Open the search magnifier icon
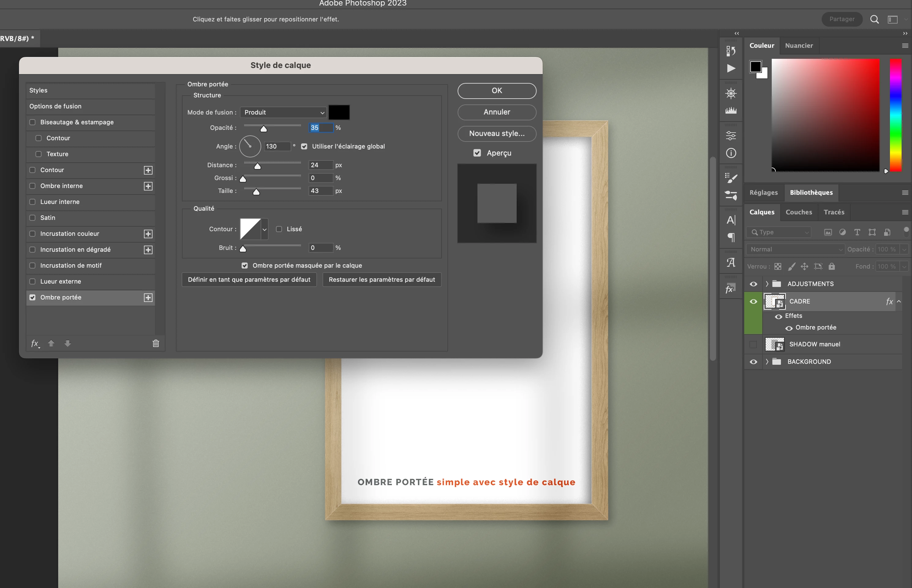The height and width of the screenshot is (588, 912). pyautogui.click(x=874, y=20)
